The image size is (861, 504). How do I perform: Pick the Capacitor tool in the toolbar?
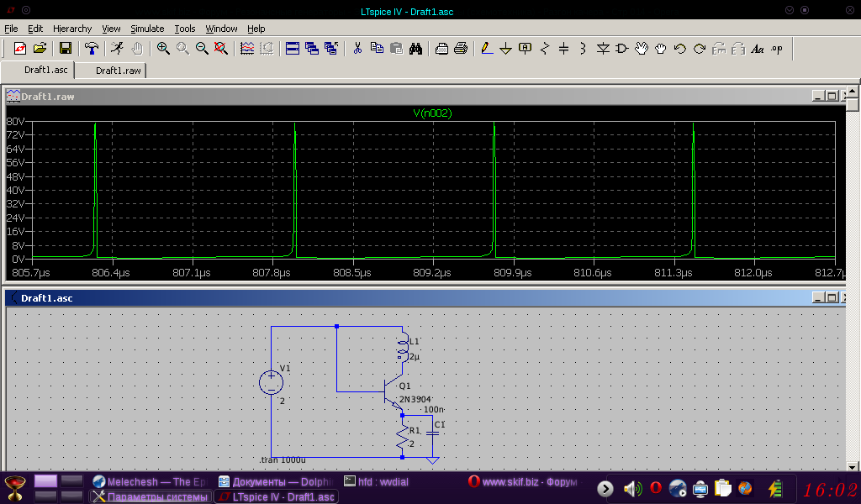tap(564, 48)
